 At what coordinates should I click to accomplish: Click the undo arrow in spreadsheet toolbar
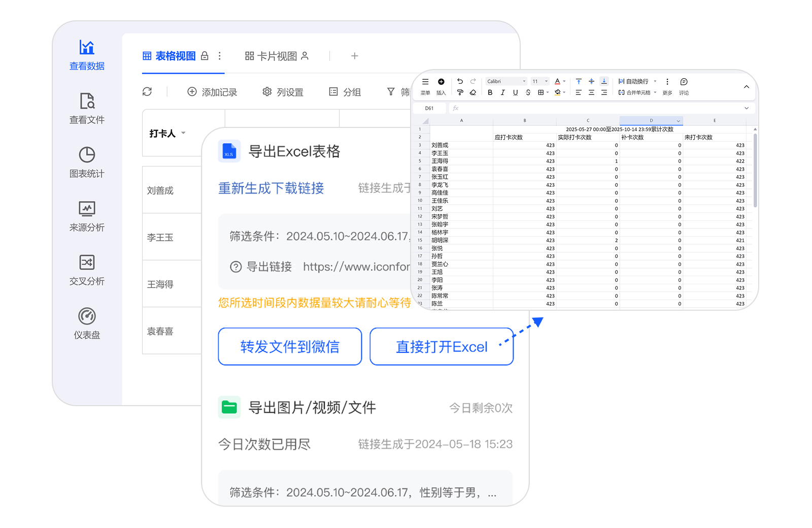[x=460, y=81]
